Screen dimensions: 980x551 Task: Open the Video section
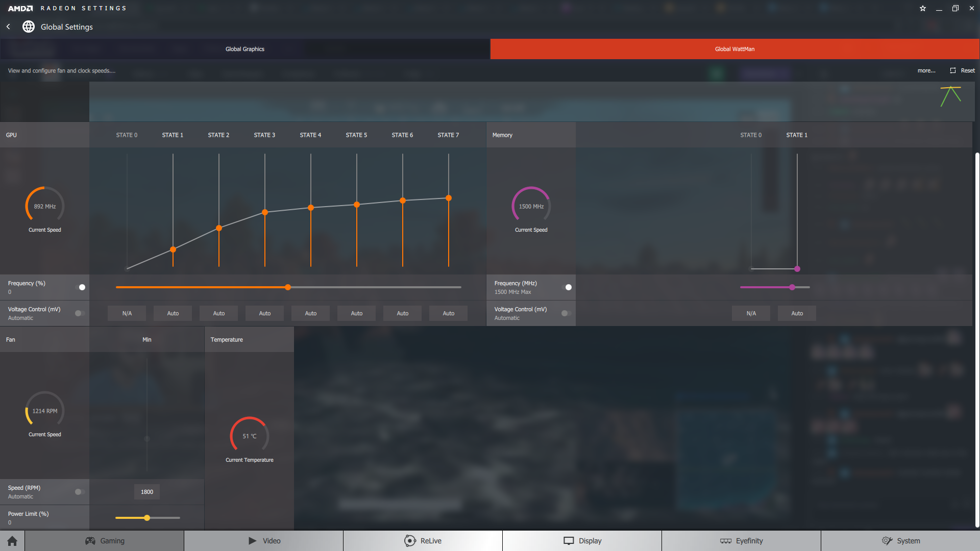[264, 541]
